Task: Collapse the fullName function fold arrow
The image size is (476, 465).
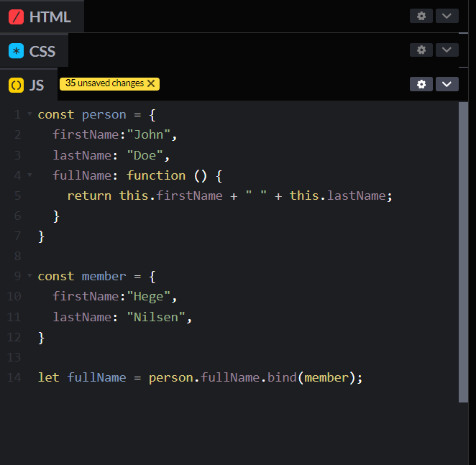Action: [29, 175]
